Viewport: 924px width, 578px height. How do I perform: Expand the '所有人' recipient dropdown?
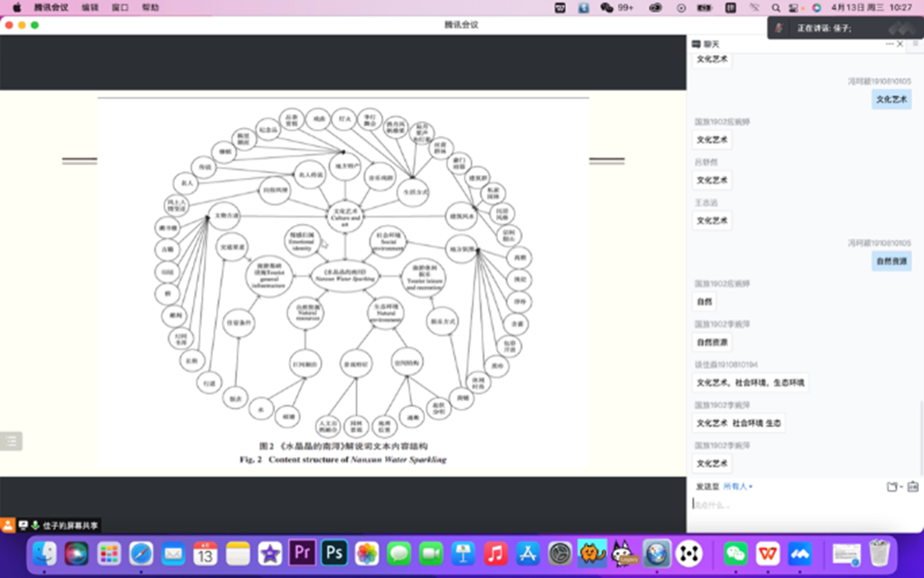[x=737, y=487]
